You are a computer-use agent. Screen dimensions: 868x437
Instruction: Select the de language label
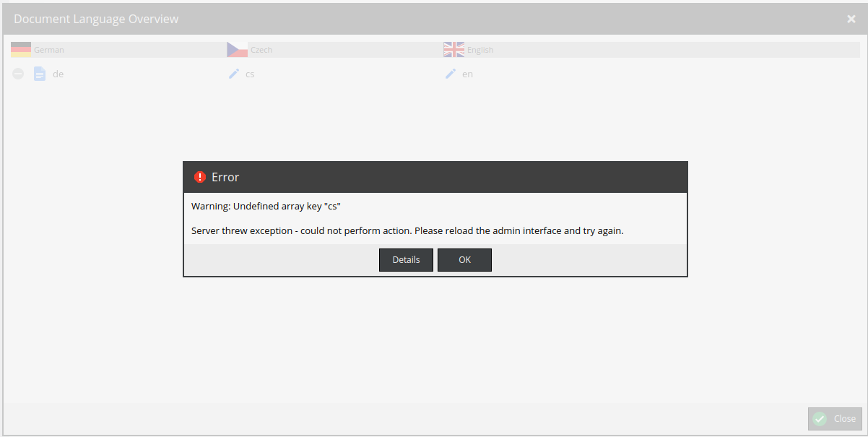58,74
